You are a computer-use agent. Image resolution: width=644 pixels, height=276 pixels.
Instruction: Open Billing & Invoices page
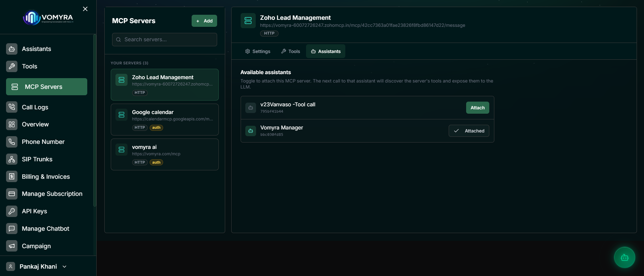(x=47, y=176)
